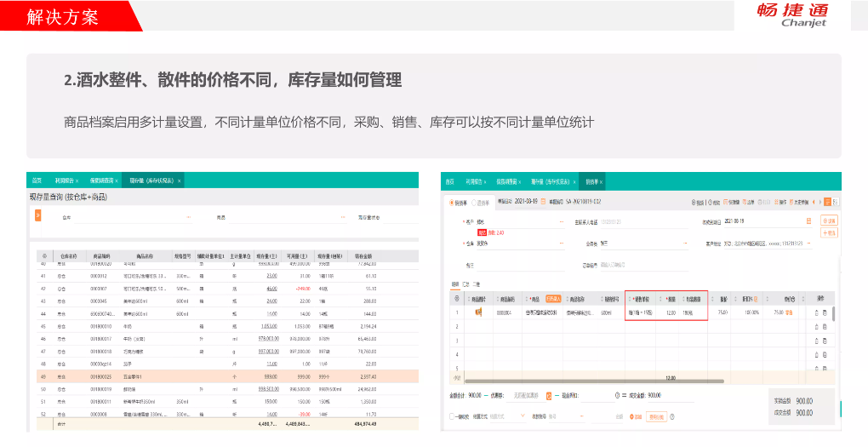The width and height of the screenshot is (868, 447).
Task: Switch to 利润报告 tab in the inventory window
Action: (64, 181)
